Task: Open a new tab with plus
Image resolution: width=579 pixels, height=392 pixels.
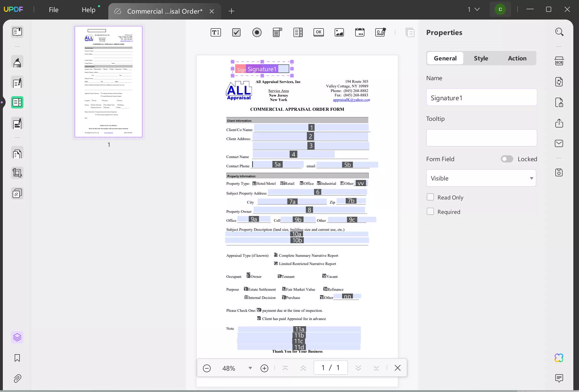Action: [x=231, y=11]
